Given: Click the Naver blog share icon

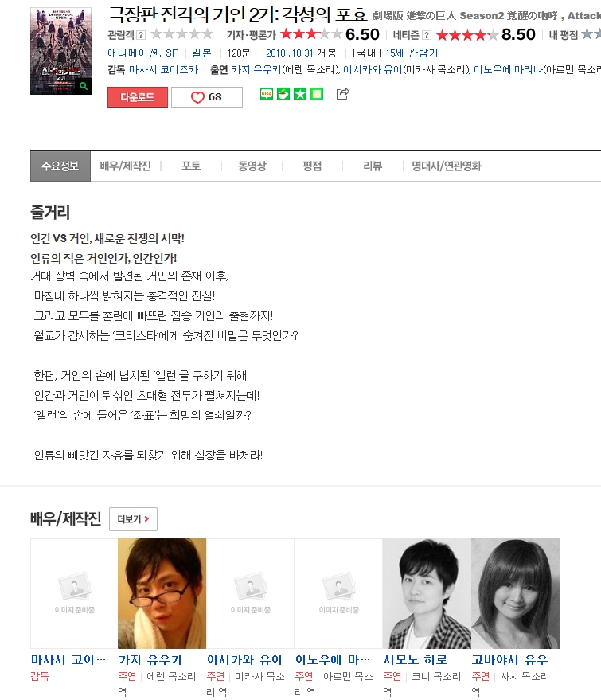Looking at the screenshot, I should [x=267, y=94].
